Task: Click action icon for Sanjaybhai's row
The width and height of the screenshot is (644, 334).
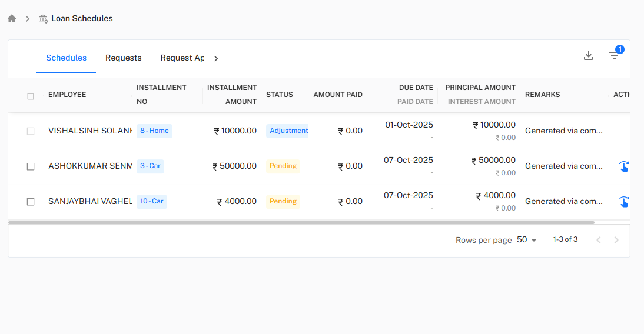Action: 623,202
